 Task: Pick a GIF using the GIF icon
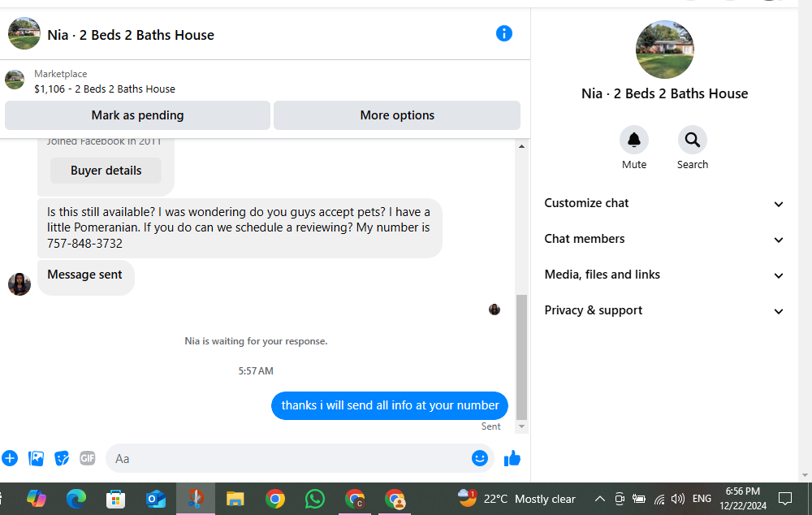88,458
